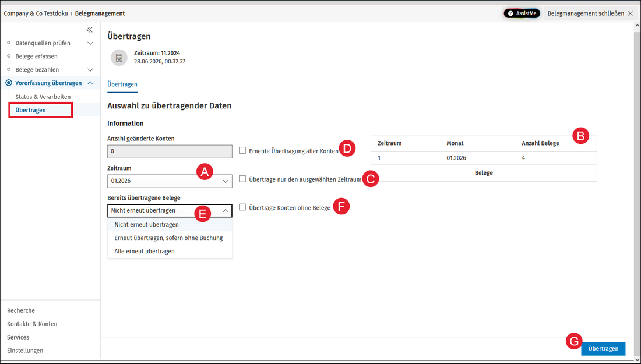Expand Datenquellen prüfen chevron
The height and width of the screenshot is (364, 641).
(x=90, y=43)
